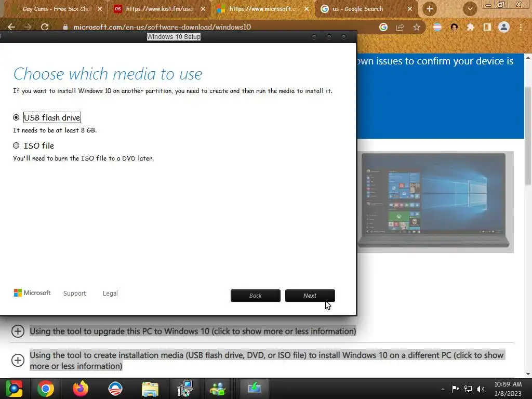Click Back in Windows 10 Setup
532x399 pixels.
coord(256,296)
